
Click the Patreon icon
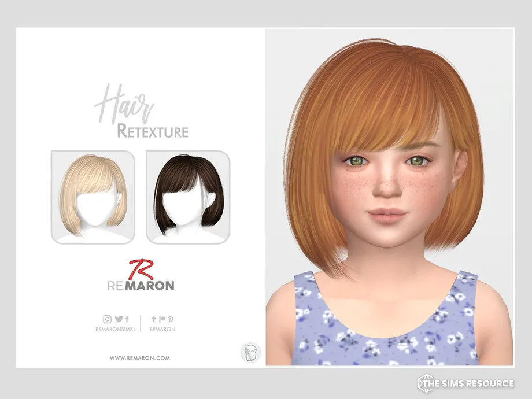[x=162, y=319]
